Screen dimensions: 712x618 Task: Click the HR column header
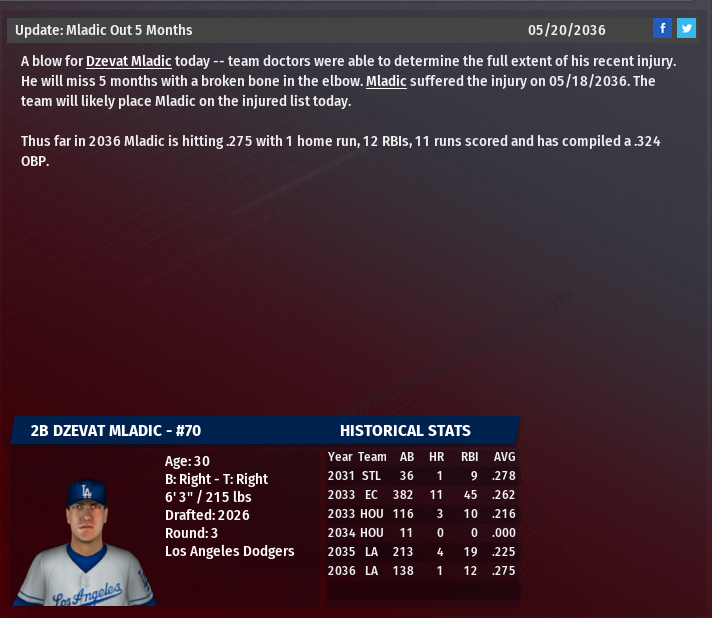pos(438,457)
